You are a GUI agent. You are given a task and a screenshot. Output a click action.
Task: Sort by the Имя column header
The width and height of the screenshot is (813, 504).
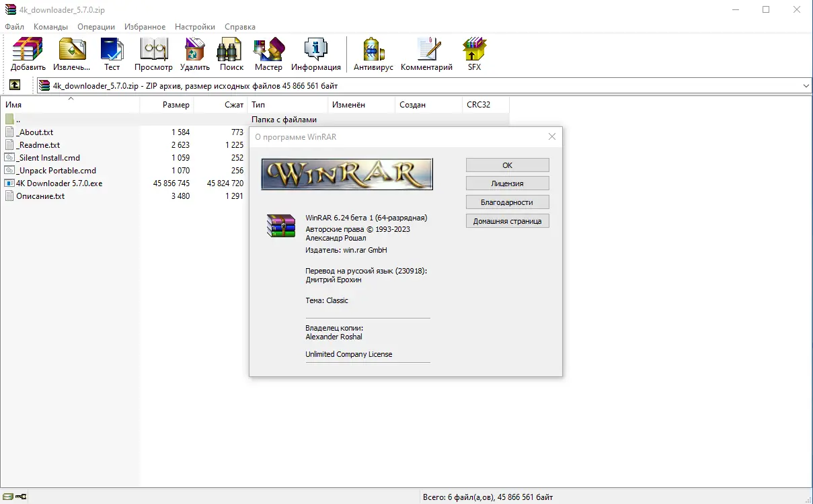coord(70,105)
